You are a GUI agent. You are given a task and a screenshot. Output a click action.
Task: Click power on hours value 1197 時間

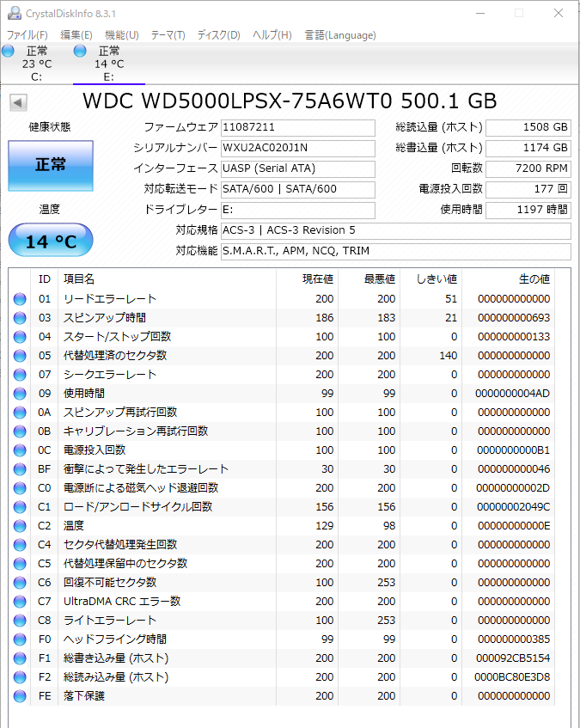[528, 210]
